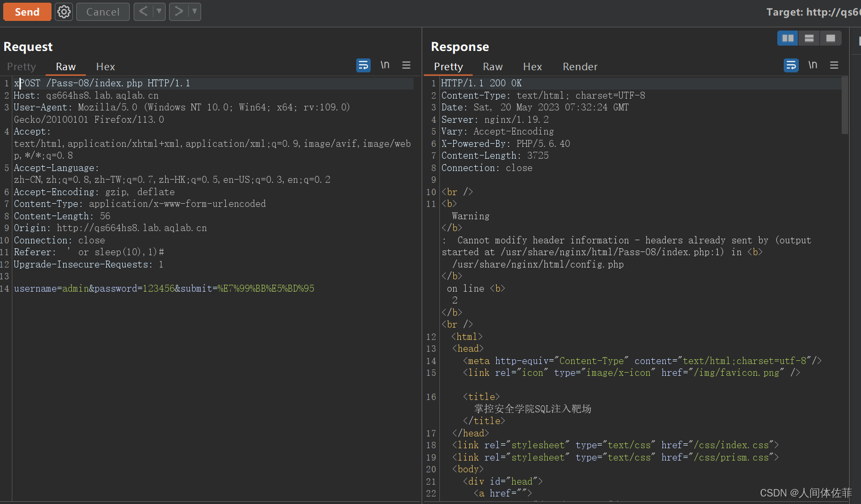This screenshot has width=861, height=504.
Task: Toggle word wrap in Response panel
Action: [791, 65]
